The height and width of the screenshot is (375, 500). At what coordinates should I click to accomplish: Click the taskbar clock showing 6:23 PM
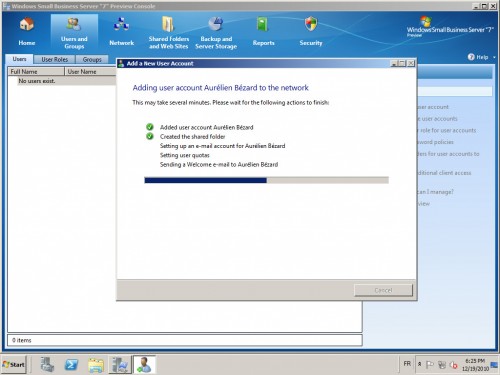pos(475,365)
